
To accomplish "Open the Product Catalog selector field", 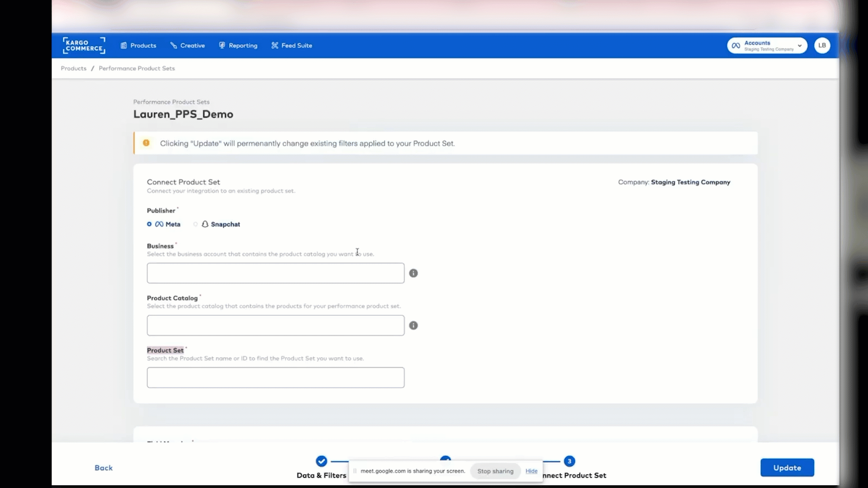I will pos(275,325).
